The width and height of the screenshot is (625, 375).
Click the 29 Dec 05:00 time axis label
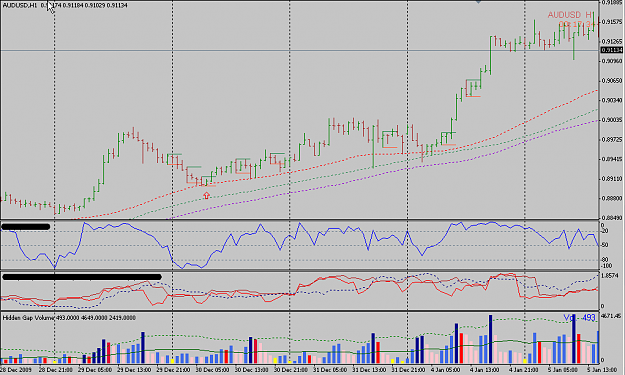pos(95,370)
